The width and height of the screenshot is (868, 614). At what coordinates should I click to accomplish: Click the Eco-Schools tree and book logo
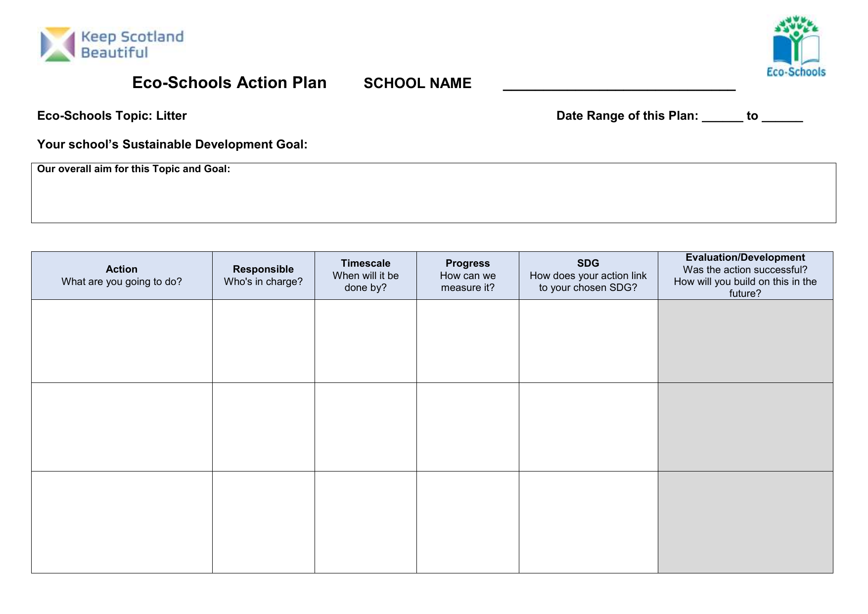[796, 47]
